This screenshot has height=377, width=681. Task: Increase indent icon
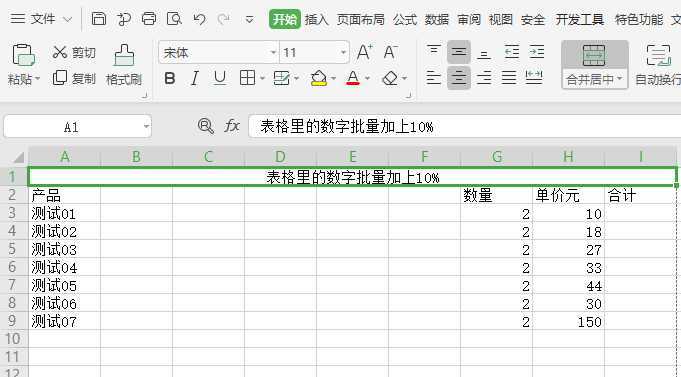[x=537, y=52]
